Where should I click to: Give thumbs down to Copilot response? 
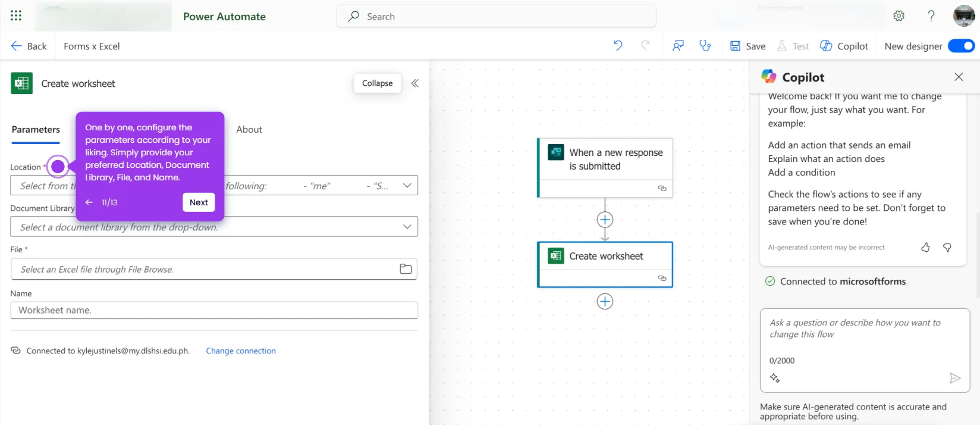[947, 247]
